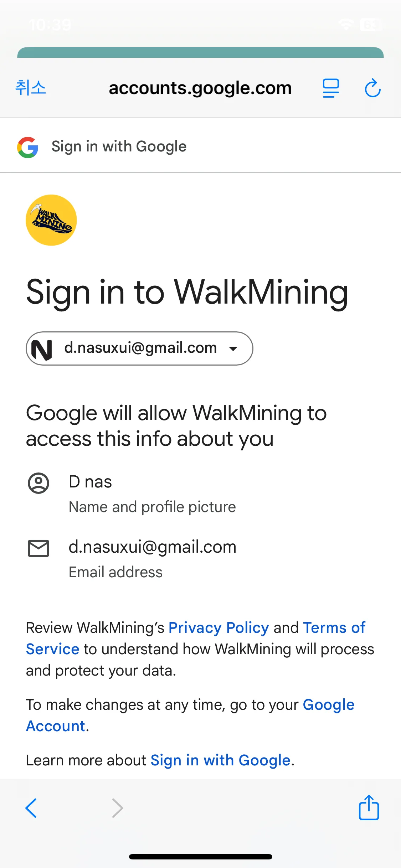Open WalkMining's Privacy Policy link

pos(219,628)
